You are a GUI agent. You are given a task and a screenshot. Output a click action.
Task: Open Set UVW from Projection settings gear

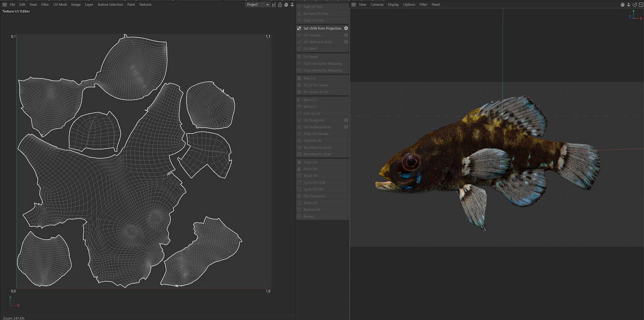[346, 28]
